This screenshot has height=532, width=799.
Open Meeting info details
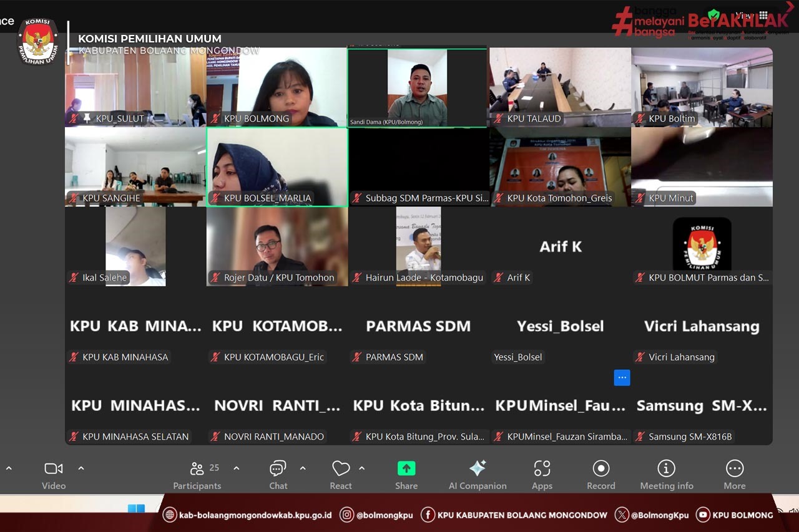(x=666, y=475)
